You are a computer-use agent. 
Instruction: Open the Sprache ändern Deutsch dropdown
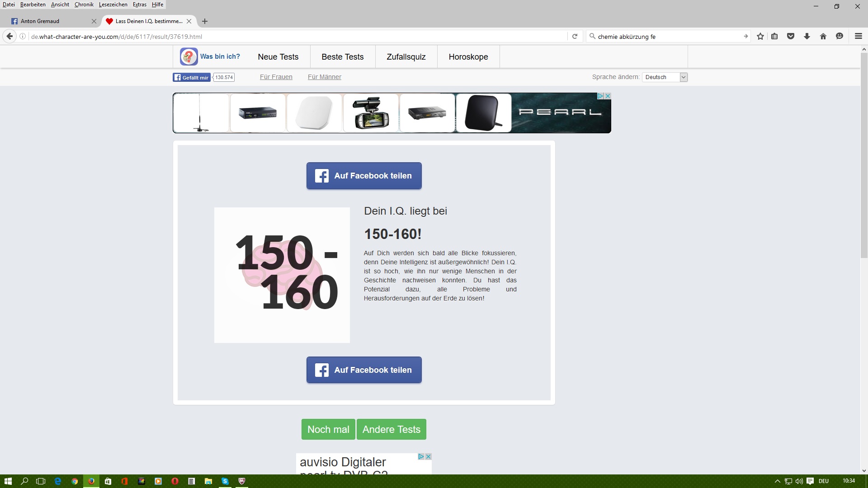665,77
